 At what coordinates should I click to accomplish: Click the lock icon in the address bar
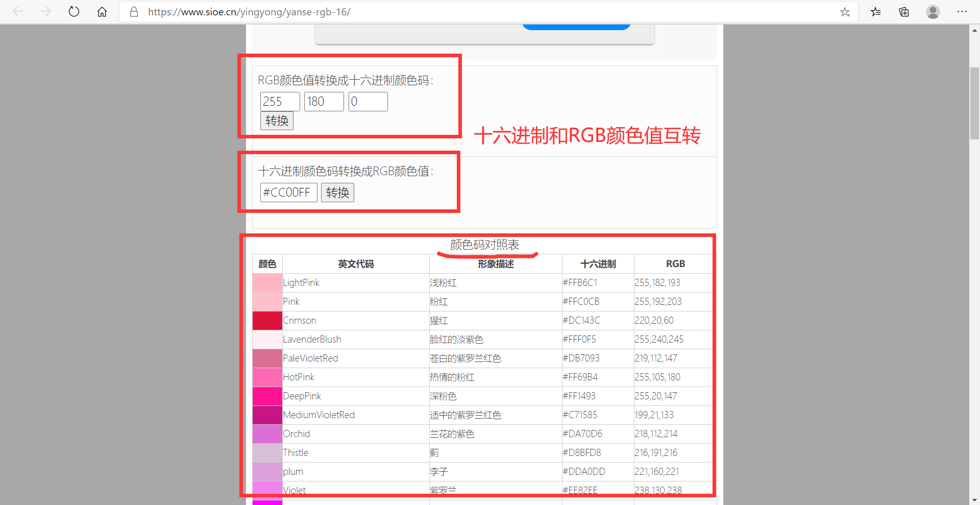(x=134, y=12)
